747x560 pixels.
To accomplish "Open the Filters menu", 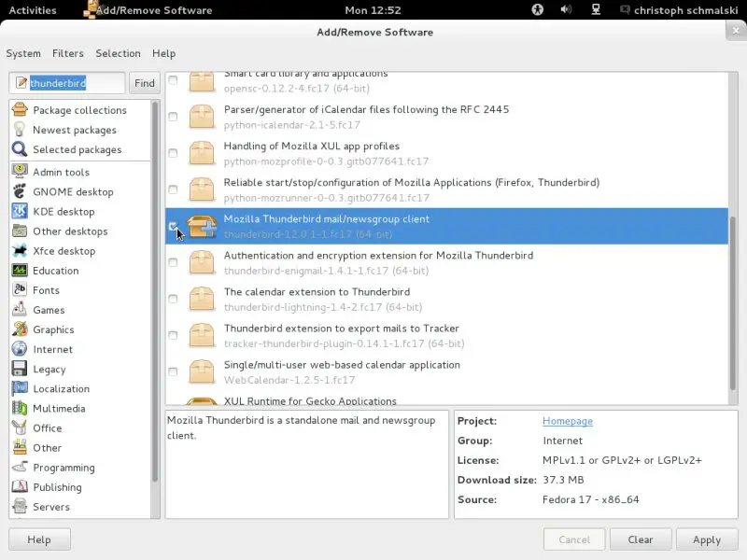I will 68,53.
